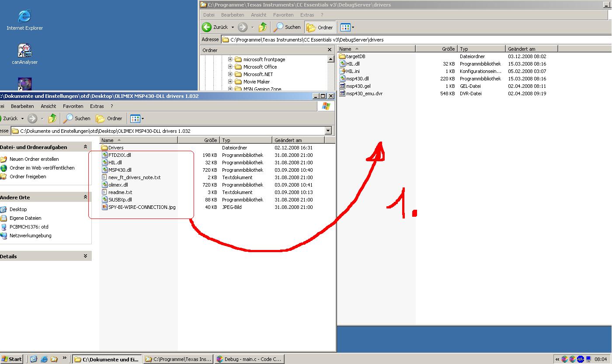Screen dimensions: 612x364
Task: Toggle Ordner pane in OLIMEX window
Action: pyautogui.click(x=109, y=118)
